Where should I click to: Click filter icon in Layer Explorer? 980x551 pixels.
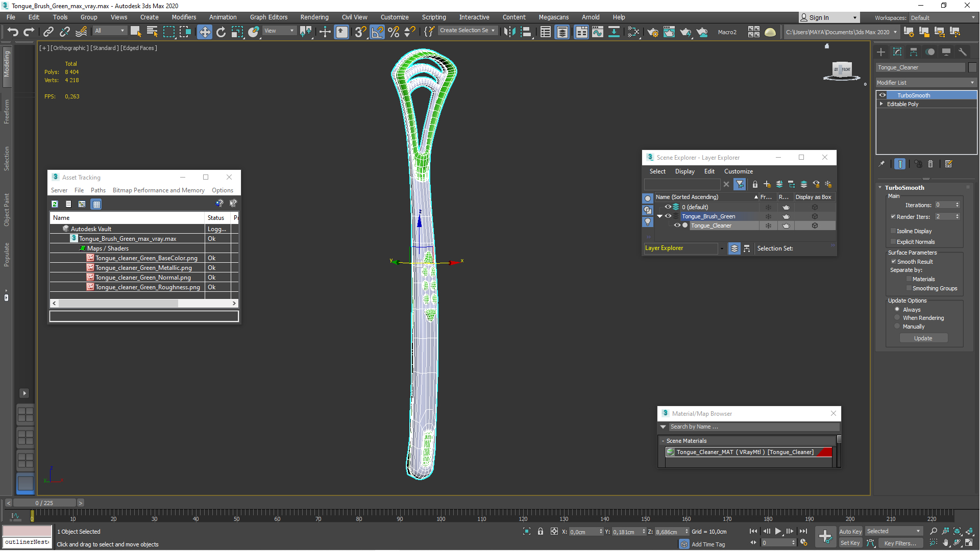point(740,184)
